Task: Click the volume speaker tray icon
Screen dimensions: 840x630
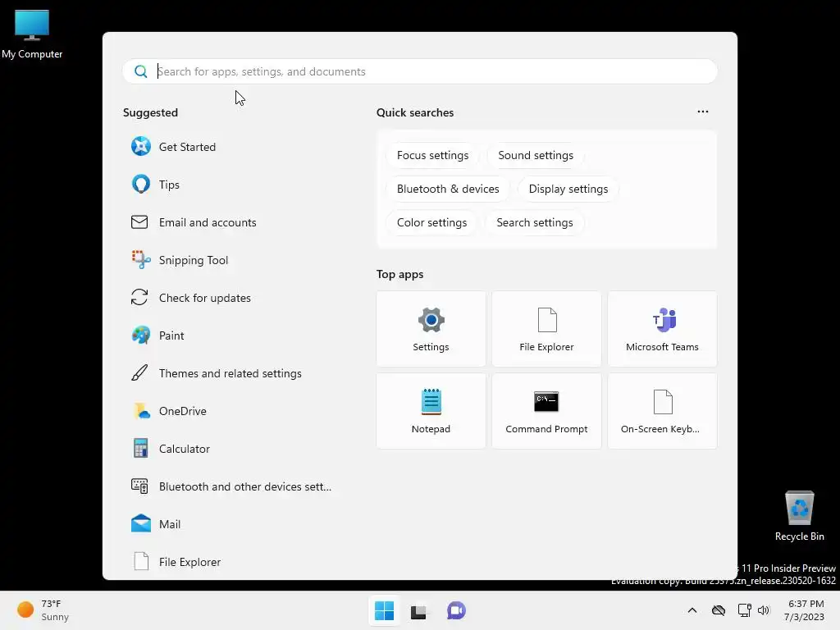Action: coord(764,610)
